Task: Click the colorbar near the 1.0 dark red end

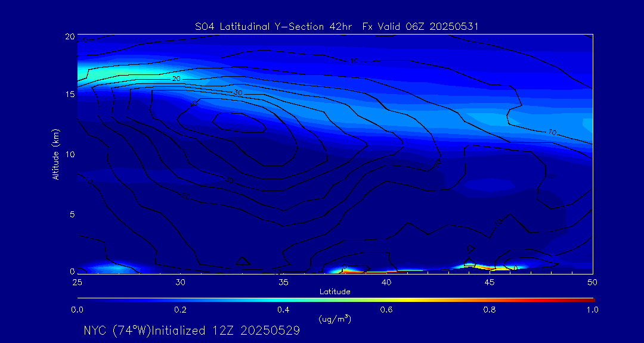Action: [x=590, y=300]
